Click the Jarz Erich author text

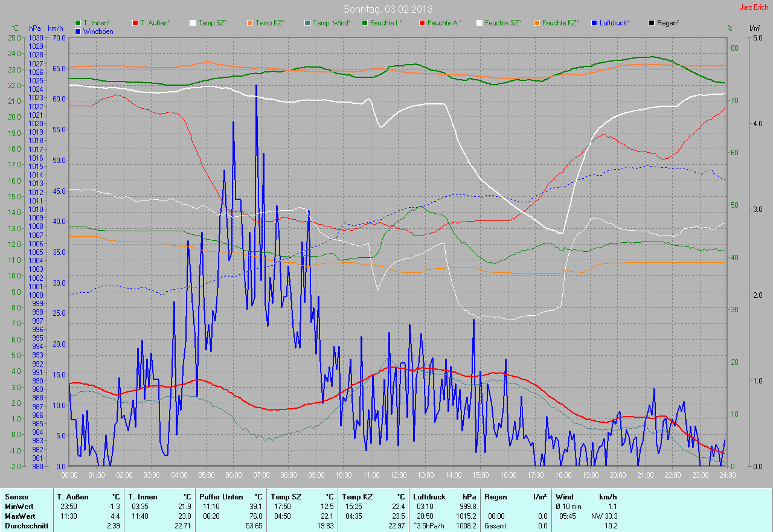click(x=755, y=7)
